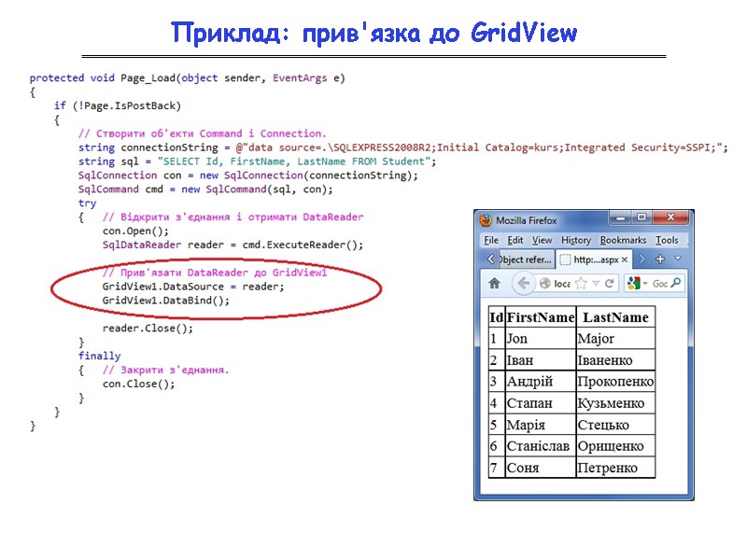Switch to the Object refer... tab
The height and width of the screenshot is (560, 747).
click(x=525, y=259)
